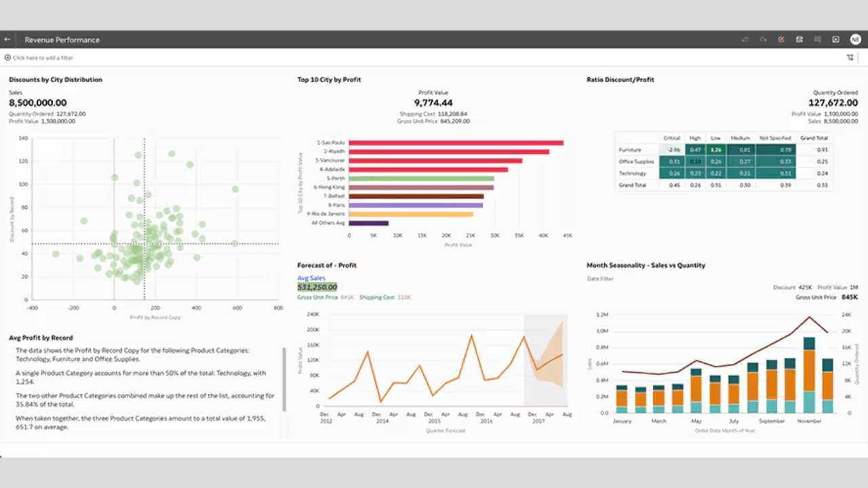The width and height of the screenshot is (868, 488).
Task: Click the Gross Unit Price 845K tile
Action: point(827,297)
